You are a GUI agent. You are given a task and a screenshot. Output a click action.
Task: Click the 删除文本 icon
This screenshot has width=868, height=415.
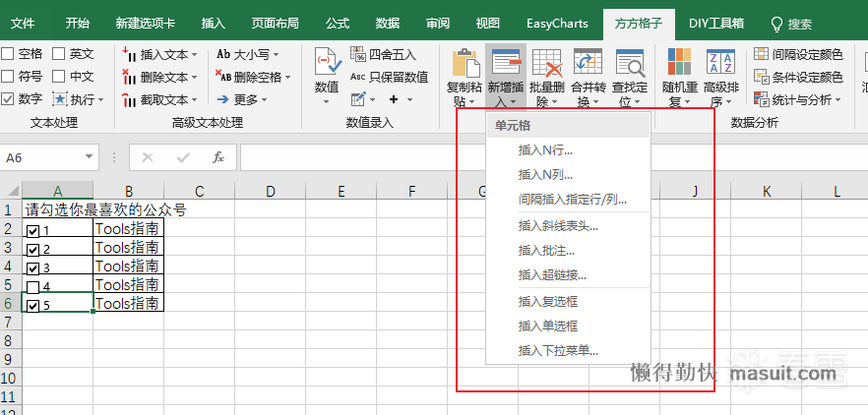pos(129,77)
